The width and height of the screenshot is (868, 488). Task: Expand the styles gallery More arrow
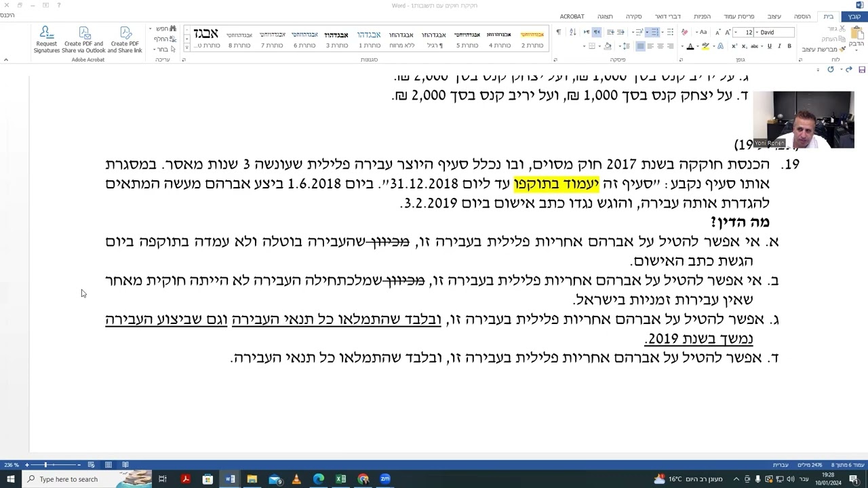tap(186, 47)
